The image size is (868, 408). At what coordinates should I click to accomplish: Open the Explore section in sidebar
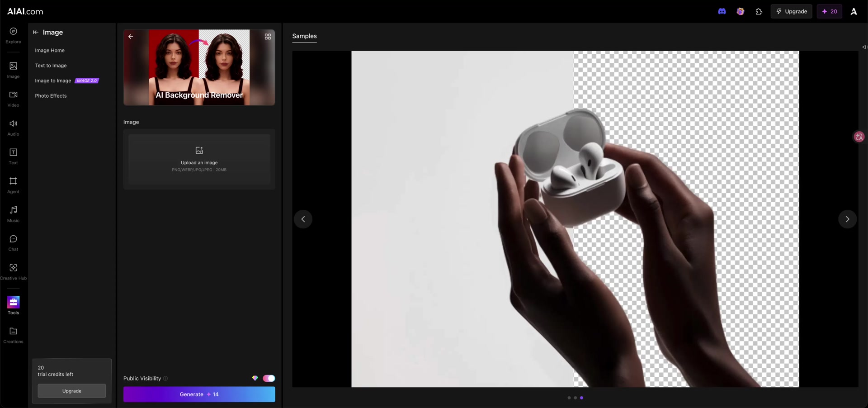(13, 35)
